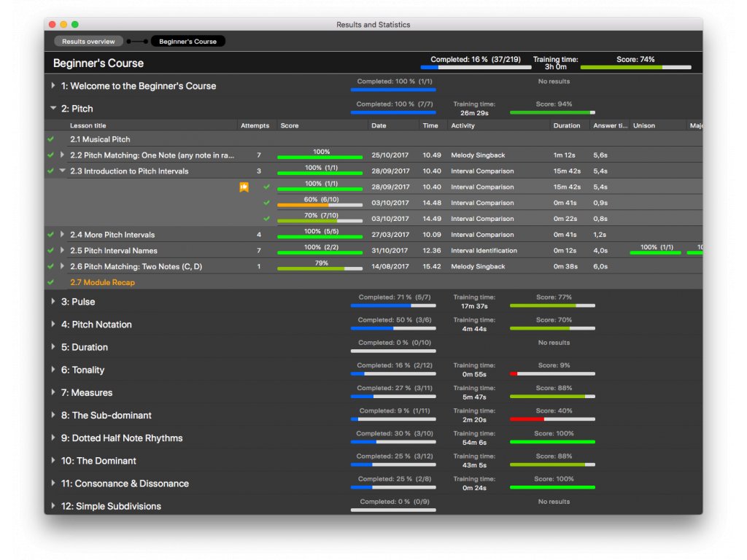Image resolution: width=747 pixels, height=560 pixels.
Task: Click the checkmark on the 60% (6/10) attempt
Action: tap(266, 203)
